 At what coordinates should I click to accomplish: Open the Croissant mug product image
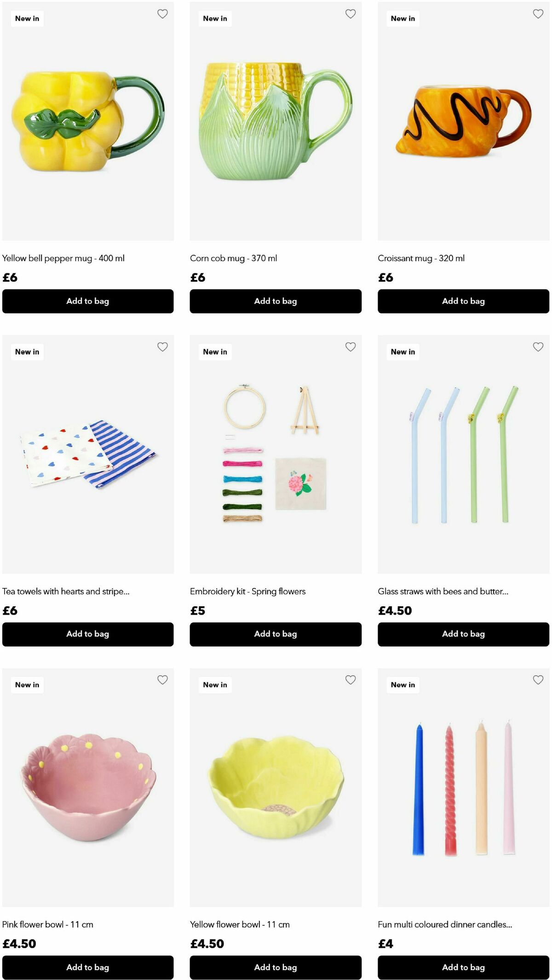tap(463, 121)
